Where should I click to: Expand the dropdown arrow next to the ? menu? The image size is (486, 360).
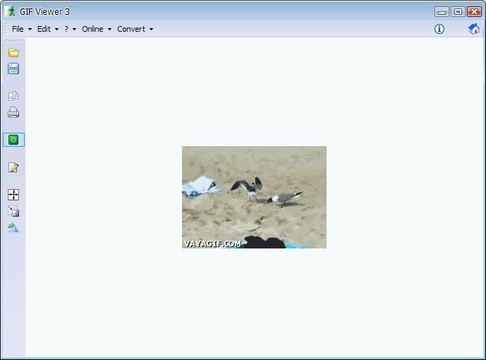(x=74, y=29)
